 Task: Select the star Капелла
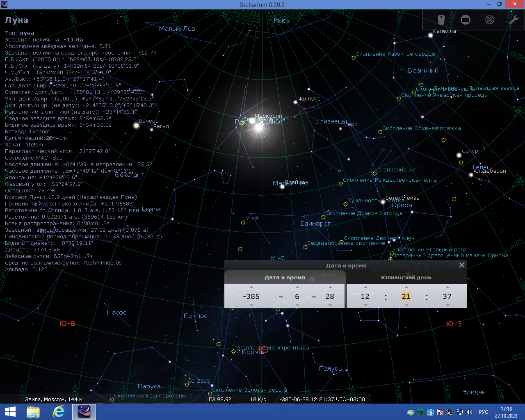coord(430,36)
